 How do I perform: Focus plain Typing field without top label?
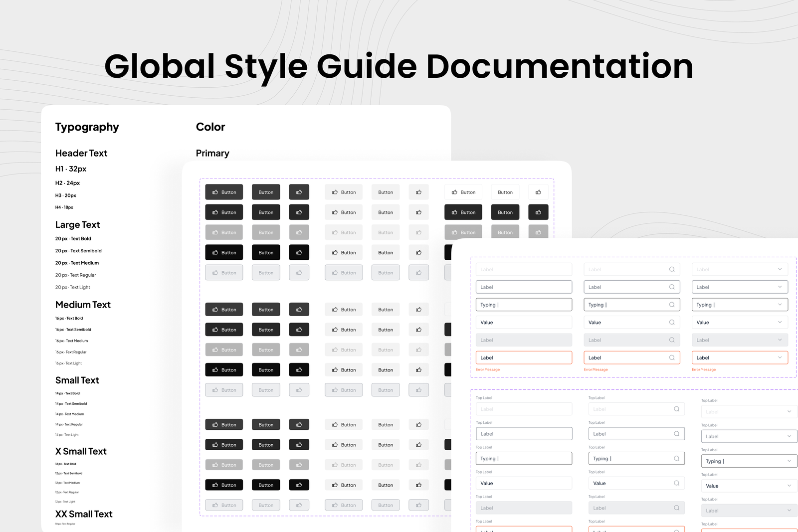(524, 305)
